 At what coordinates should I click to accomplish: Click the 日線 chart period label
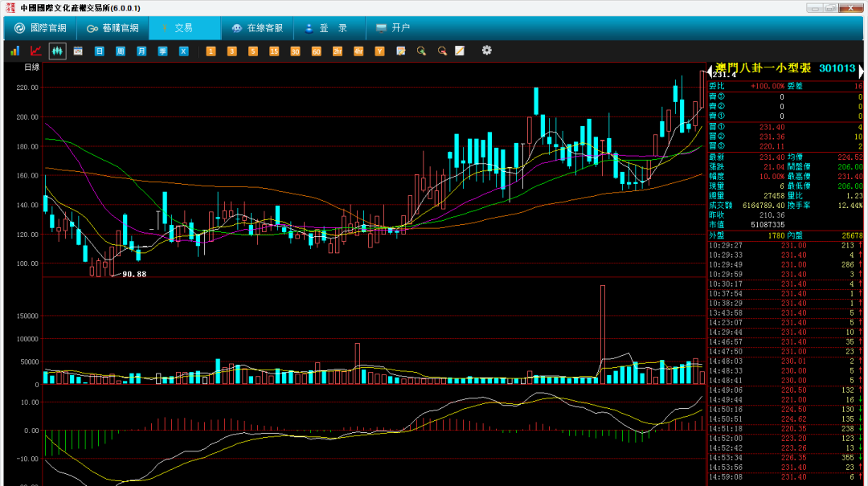[32, 67]
